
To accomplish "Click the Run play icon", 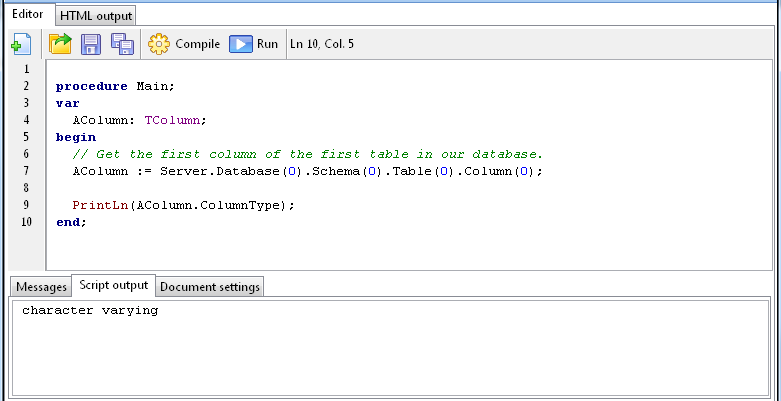I will coord(241,44).
